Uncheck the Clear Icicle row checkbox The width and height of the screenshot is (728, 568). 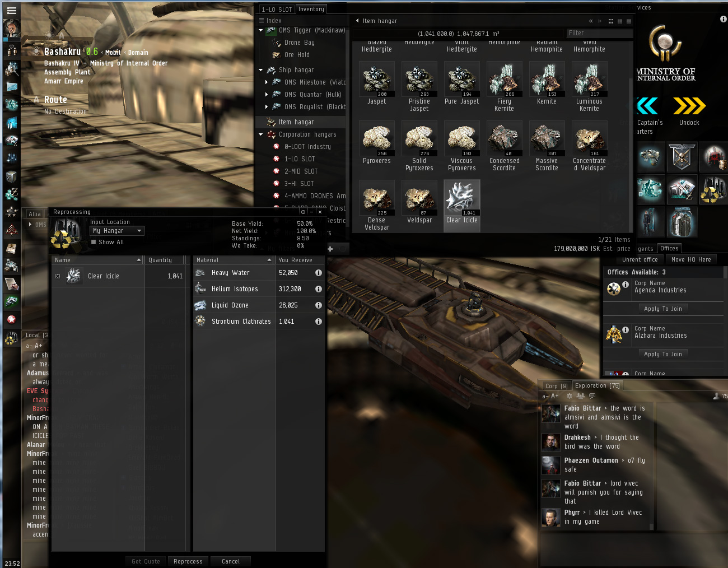point(58,276)
